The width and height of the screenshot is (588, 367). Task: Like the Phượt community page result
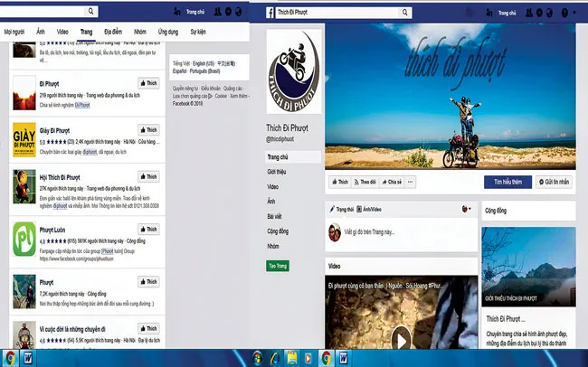coord(149,281)
